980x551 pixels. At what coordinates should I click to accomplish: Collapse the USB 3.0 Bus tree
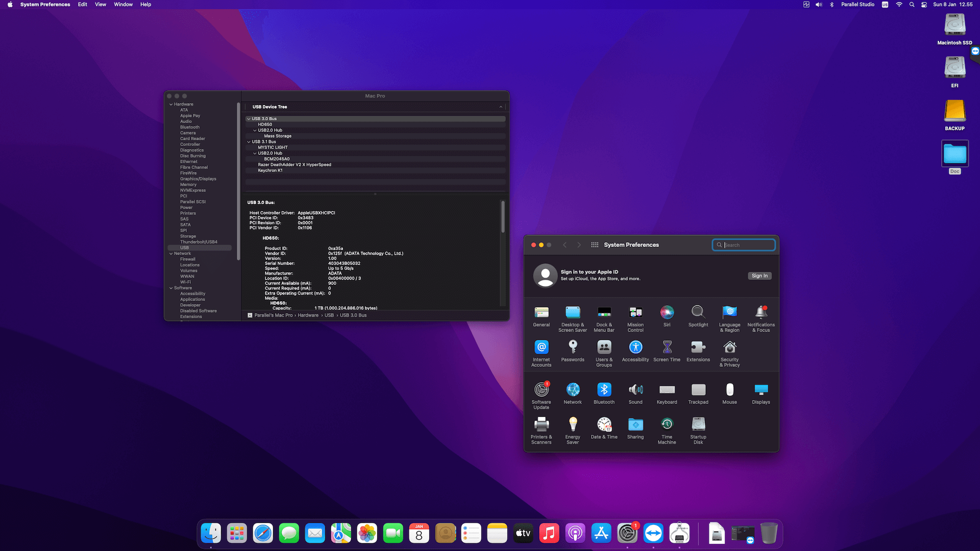click(x=249, y=119)
